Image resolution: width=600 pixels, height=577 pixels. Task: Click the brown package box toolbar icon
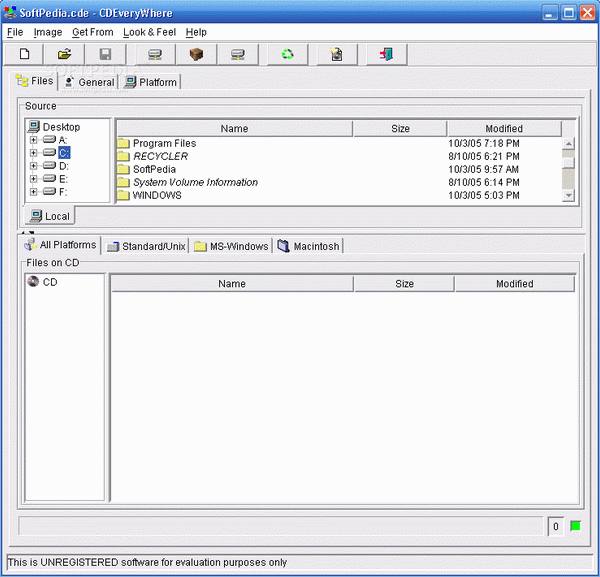196,54
